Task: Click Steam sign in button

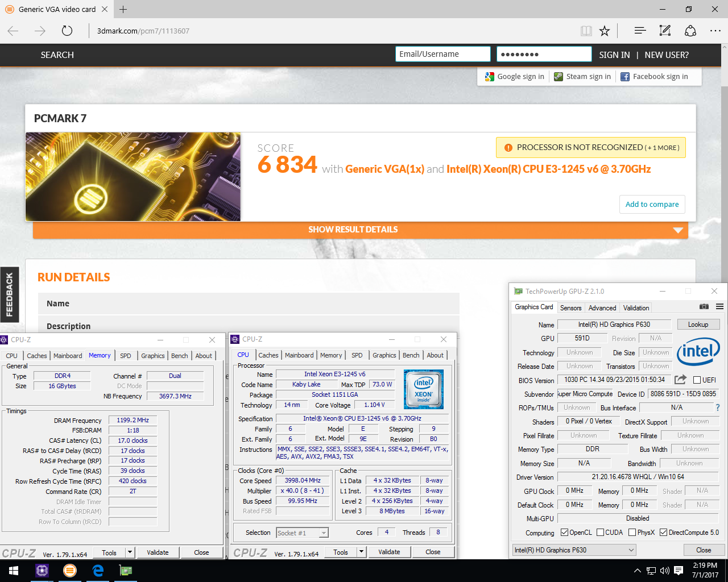Action: click(582, 77)
